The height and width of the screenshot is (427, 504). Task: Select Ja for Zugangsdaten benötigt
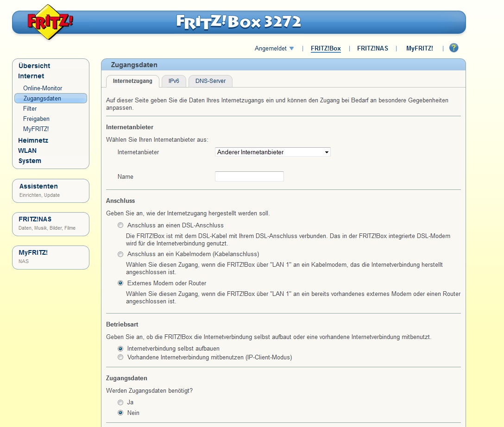[x=120, y=402]
